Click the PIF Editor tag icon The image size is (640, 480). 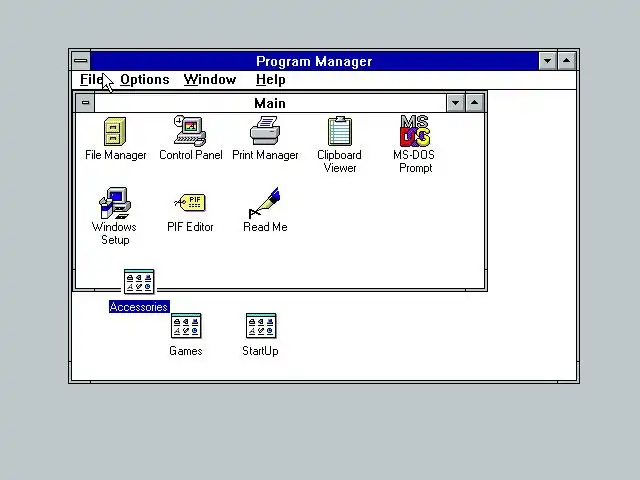pos(190,202)
